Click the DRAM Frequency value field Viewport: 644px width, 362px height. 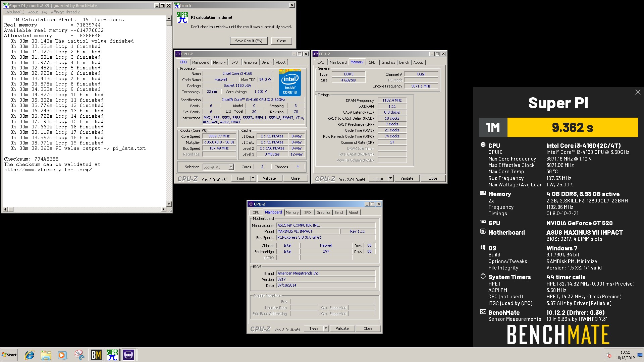[x=392, y=100]
